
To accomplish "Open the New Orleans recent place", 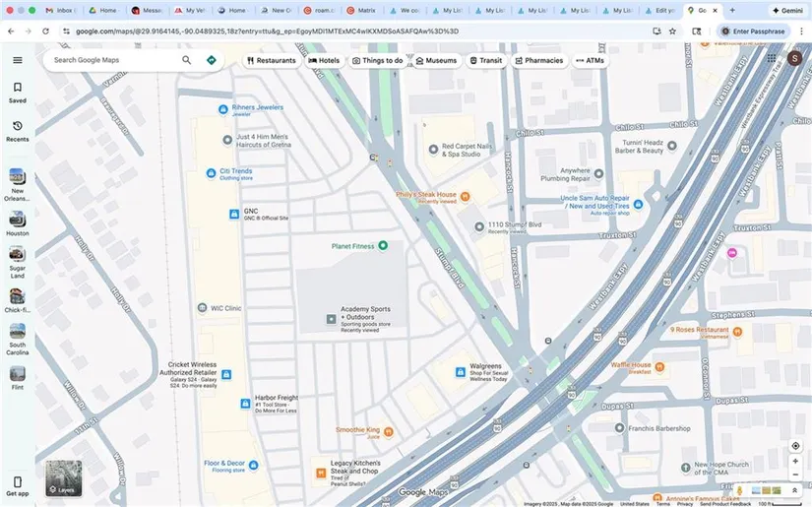I will (17, 181).
